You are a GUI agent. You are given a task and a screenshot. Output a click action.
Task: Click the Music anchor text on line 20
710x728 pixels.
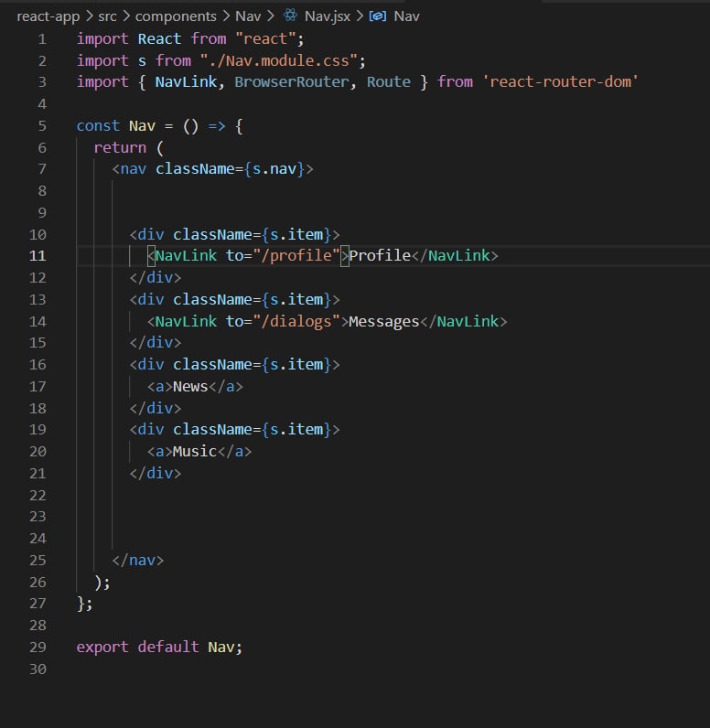pyautogui.click(x=195, y=451)
